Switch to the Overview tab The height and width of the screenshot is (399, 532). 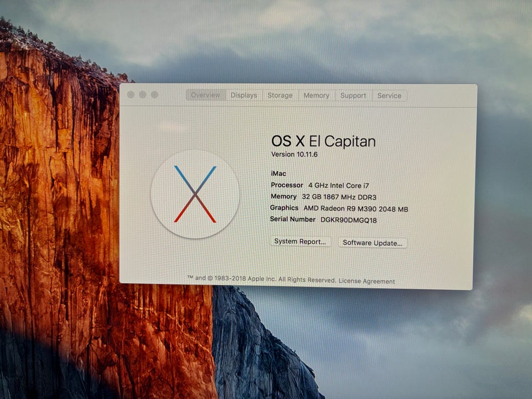(206, 95)
